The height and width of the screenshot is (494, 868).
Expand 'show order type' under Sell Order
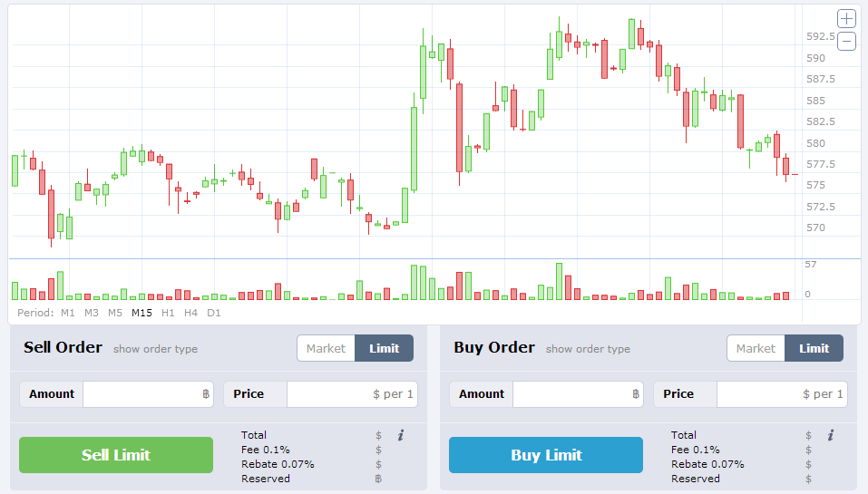155,349
